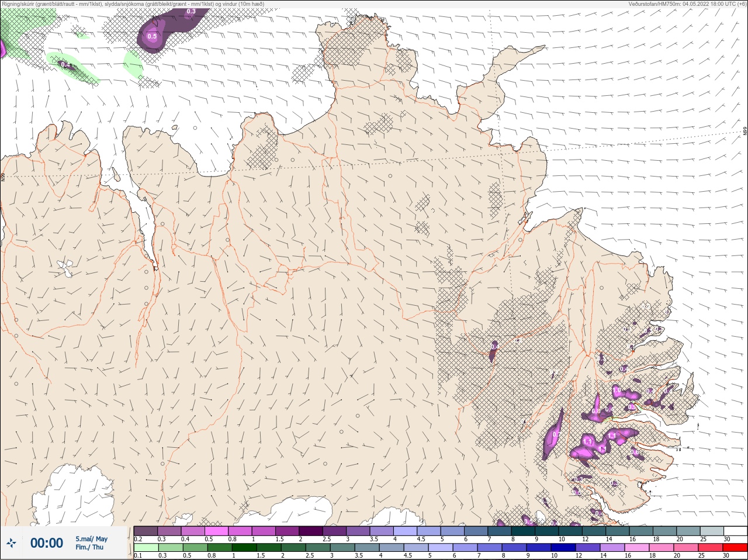Viewport: 748px width, 560px height.
Task: Click the pink 18 swatch in green legend
Action: coord(662,548)
